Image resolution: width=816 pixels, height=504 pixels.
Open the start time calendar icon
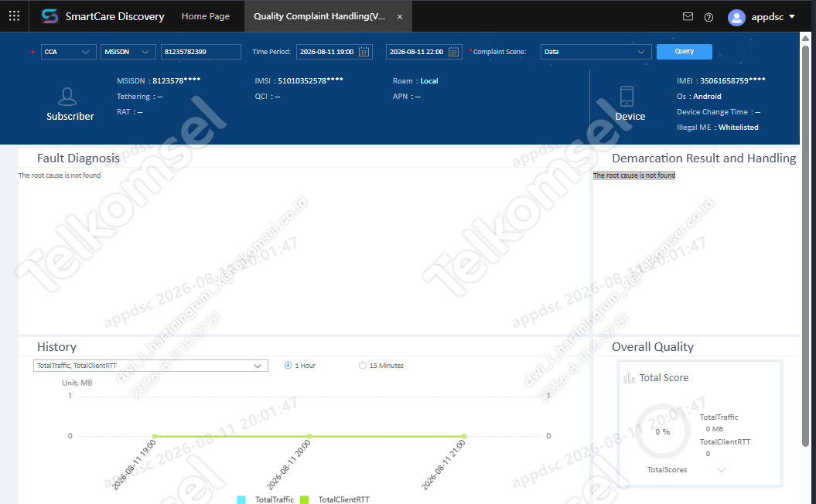[364, 52]
